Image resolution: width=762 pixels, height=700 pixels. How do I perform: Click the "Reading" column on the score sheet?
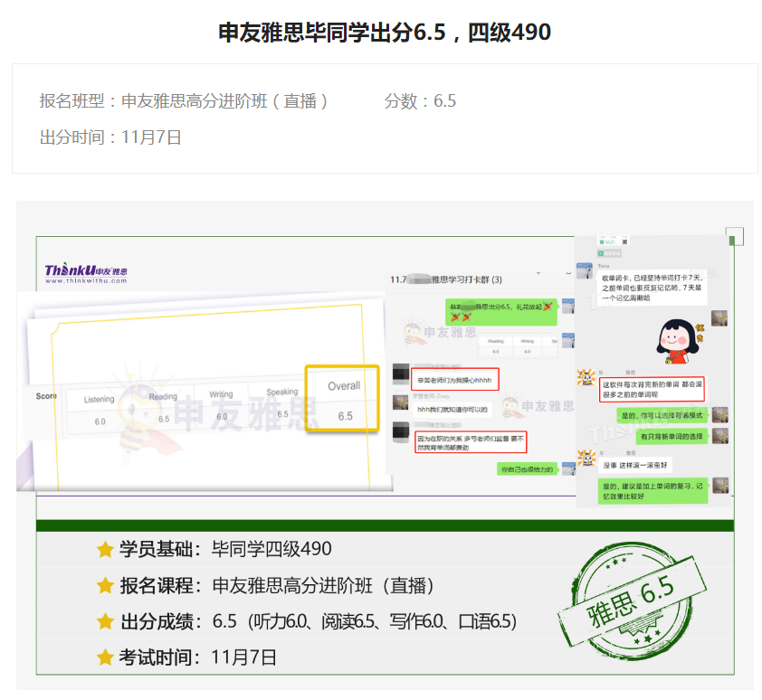163,408
